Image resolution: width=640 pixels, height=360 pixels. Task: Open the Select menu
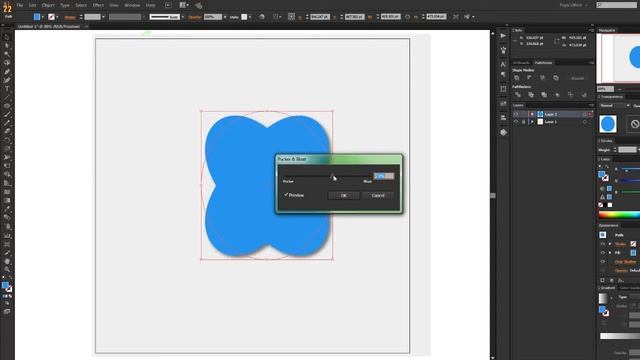point(81,5)
